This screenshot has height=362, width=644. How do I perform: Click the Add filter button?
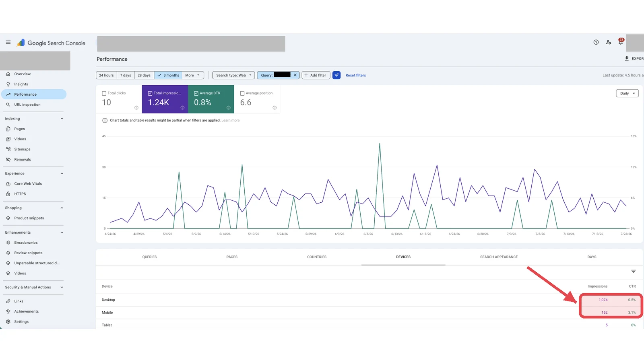[x=316, y=75]
